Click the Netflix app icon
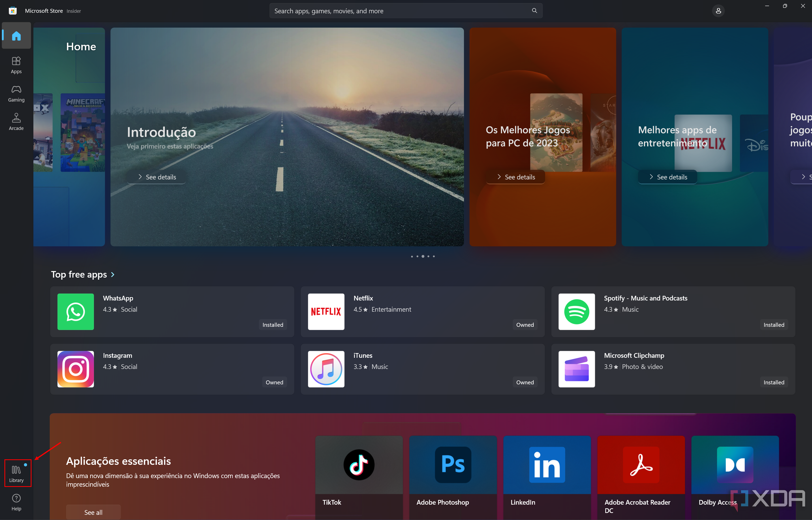The height and width of the screenshot is (520, 812). [326, 310]
